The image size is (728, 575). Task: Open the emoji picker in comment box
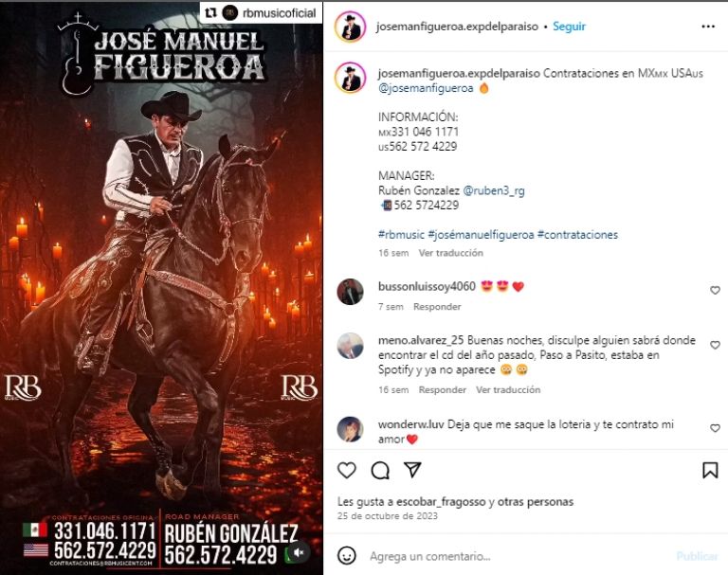click(x=346, y=555)
